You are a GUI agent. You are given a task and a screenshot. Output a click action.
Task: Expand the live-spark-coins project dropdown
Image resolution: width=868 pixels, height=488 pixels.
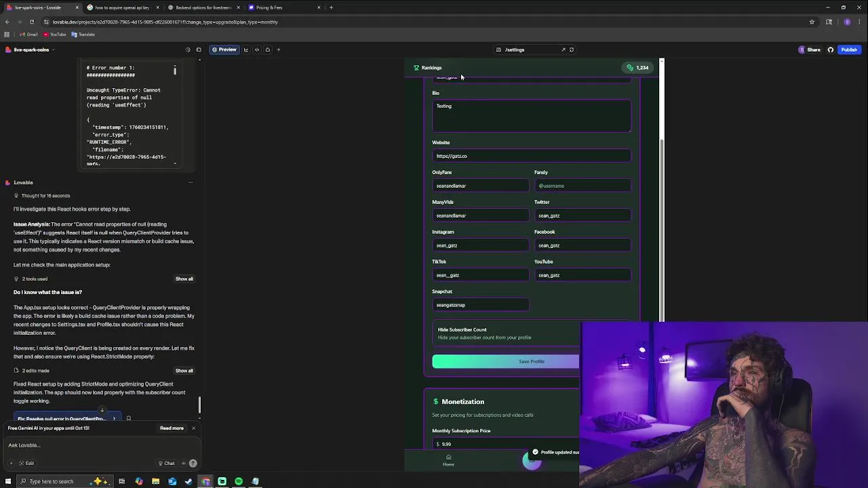click(x=30, y=49)
